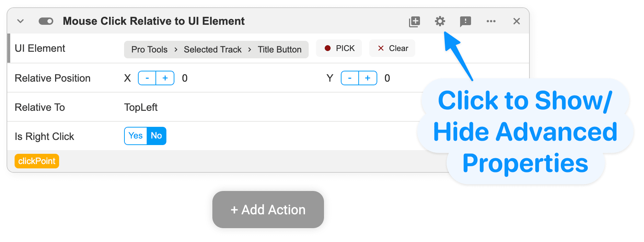
Task: Show advanced properties with gear icon
Action: tap(440, 21)
